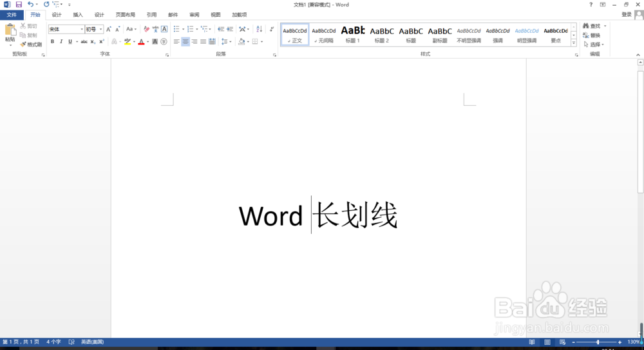This screenshot has height=350, width=644.
Task: Shrink font size with the smaller A
Action: pyautogui.click(x=117, y=29)
